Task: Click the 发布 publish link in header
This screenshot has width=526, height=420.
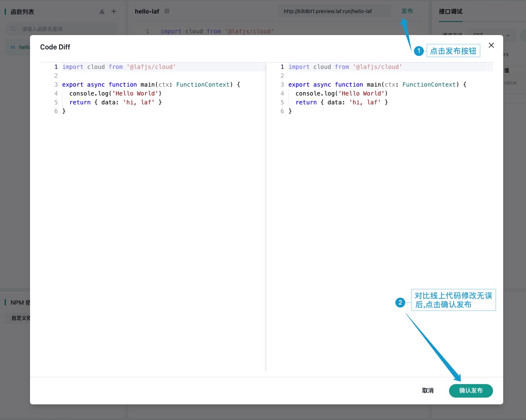Action: [x=407, y=11]
